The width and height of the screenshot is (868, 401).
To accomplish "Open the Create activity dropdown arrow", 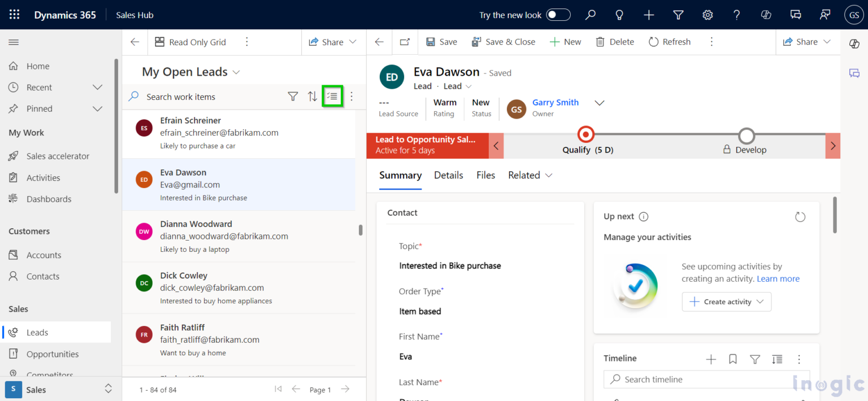I will [760, 302].
